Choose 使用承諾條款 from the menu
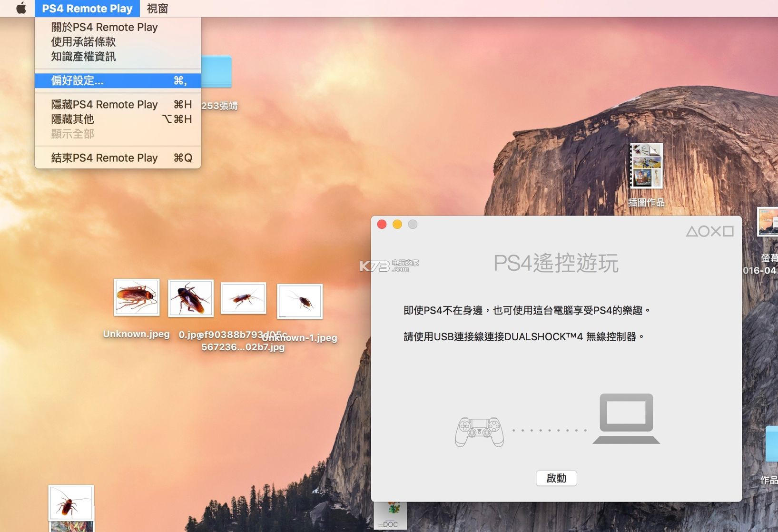Viewport: 778px width, 532px height. click(118, 42)
